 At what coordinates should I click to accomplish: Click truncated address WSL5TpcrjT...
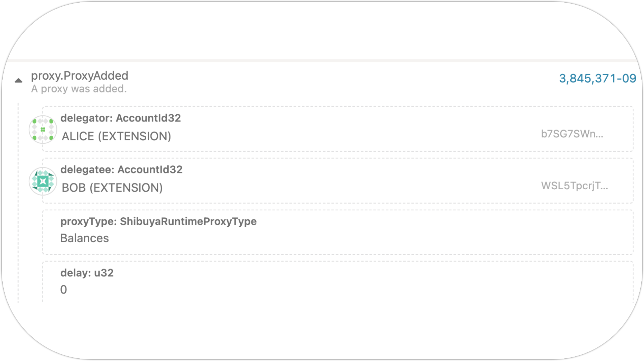574,186
